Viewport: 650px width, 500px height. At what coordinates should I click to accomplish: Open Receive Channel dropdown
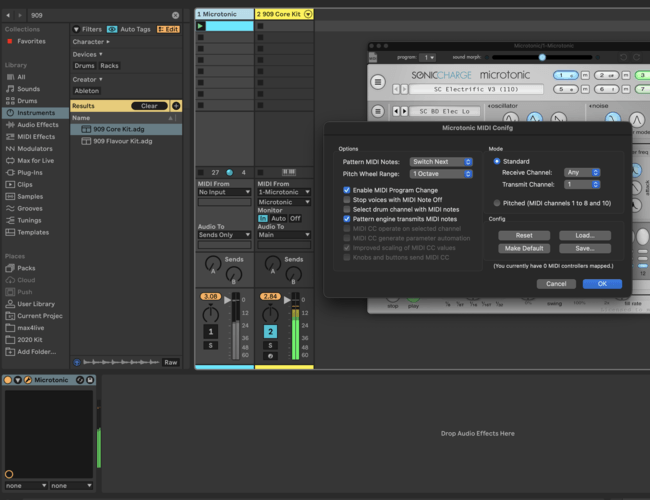[582, 172]
